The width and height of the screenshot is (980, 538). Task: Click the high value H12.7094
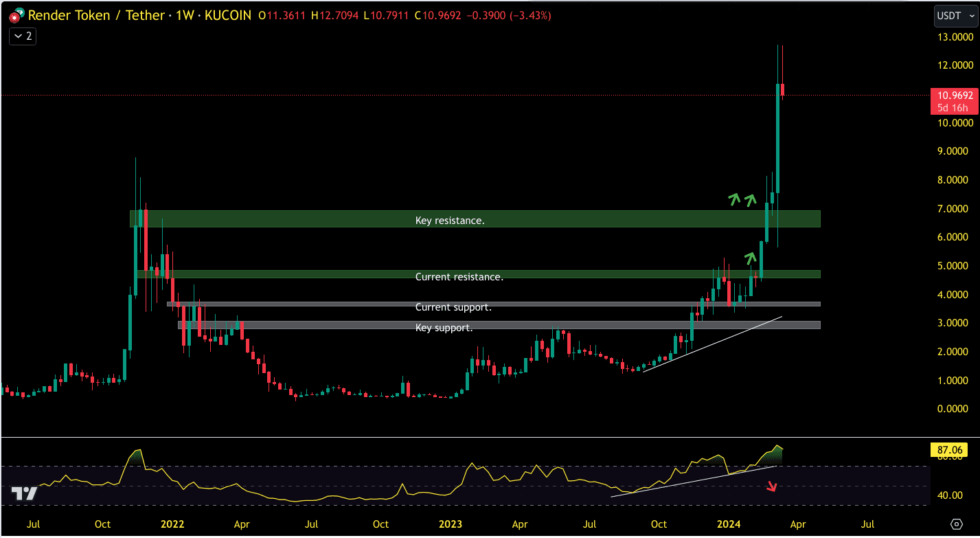[x=334, y=14]
